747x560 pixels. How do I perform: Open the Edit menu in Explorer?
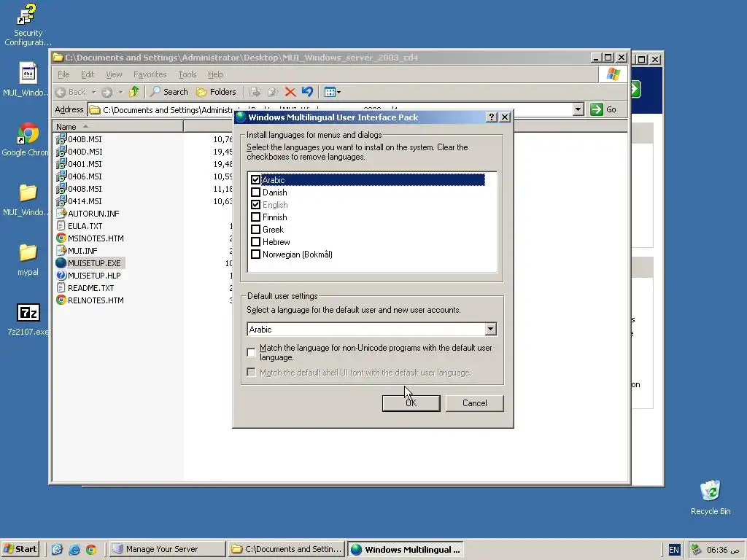tap(88, 74)
